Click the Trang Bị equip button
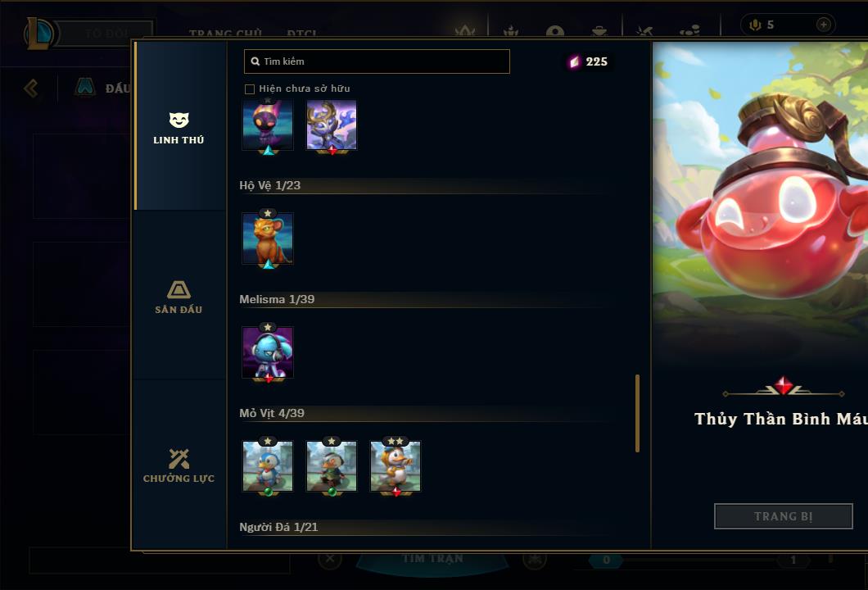868x590 pixels. [x=784, y=516]
